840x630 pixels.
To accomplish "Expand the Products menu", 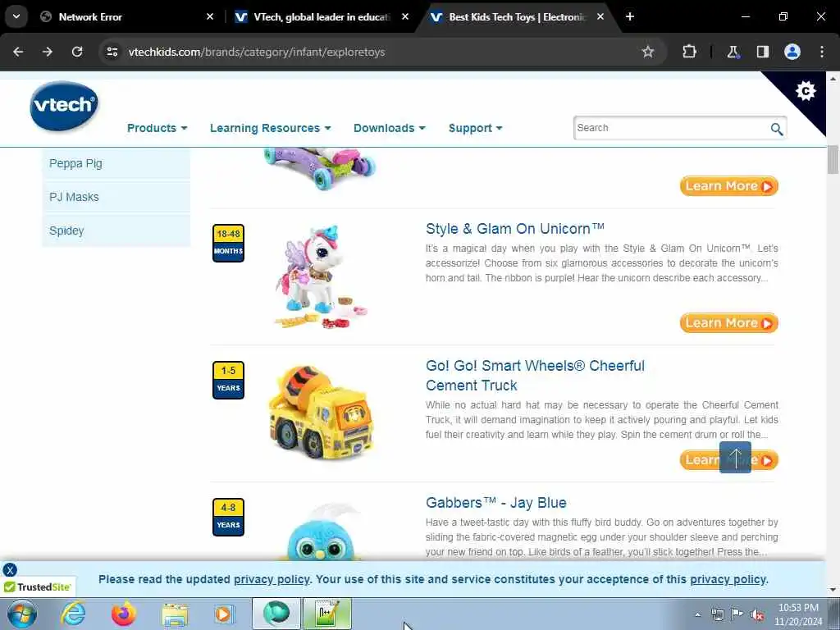I will [x=157, y=128].
